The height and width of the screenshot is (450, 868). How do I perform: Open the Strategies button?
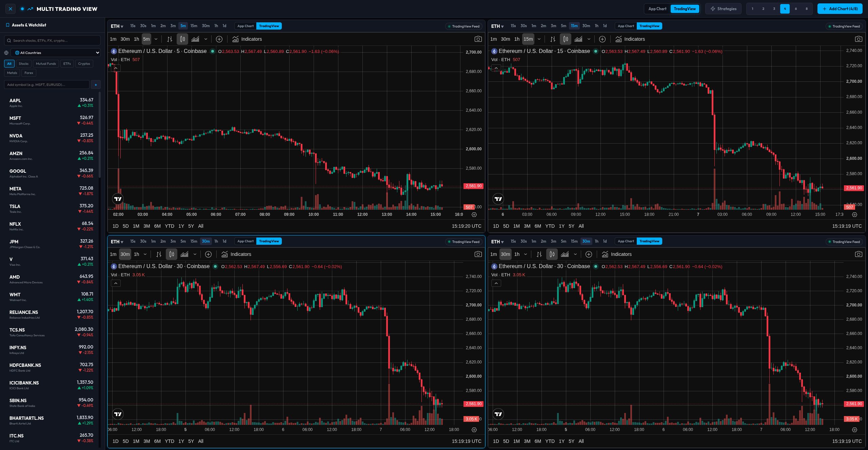[x=723, y=9]
